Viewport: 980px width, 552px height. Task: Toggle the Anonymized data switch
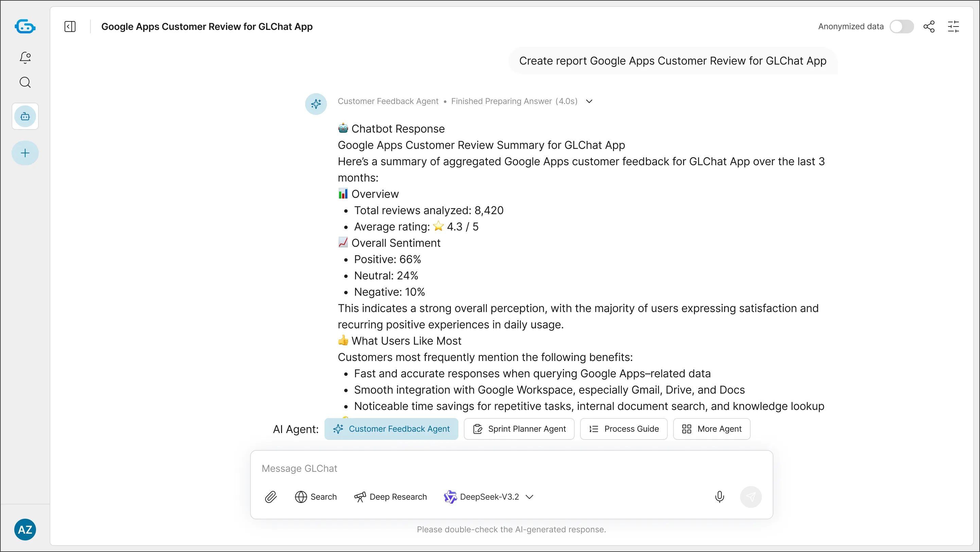901,26
